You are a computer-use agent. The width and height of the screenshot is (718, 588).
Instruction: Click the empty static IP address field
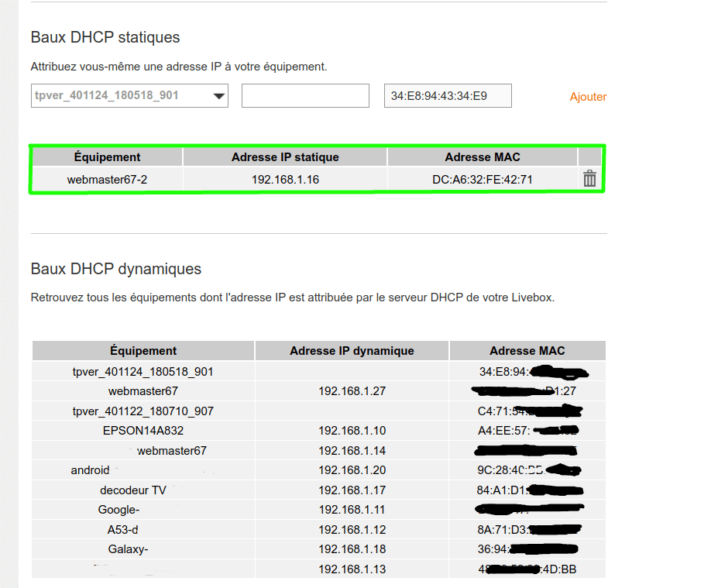tap(305, 96)
